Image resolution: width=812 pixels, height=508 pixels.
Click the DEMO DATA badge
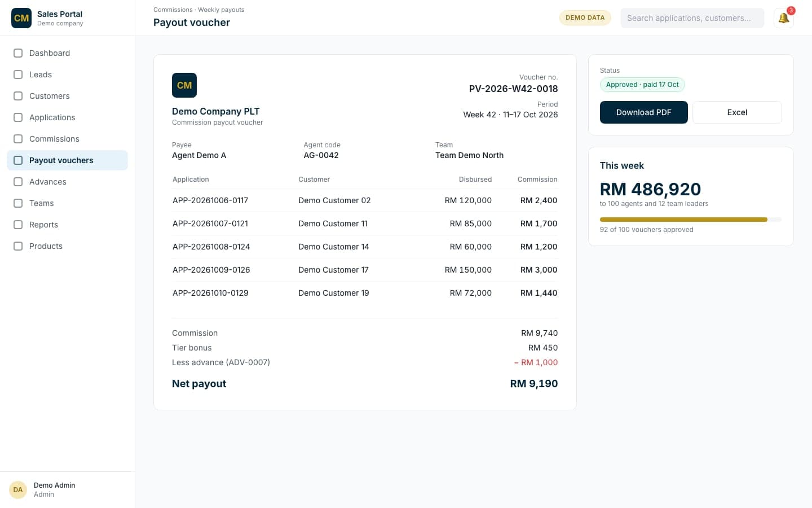coord(585,17)
